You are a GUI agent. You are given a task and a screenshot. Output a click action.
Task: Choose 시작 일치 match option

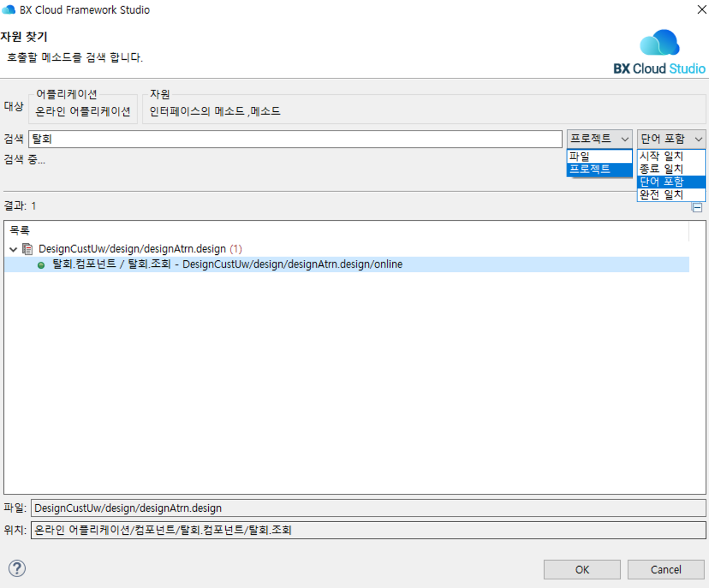(x=671, y=156)
